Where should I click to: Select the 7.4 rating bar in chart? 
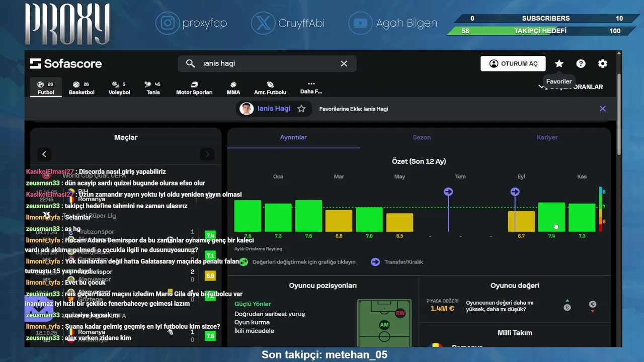pyautogui.click(x=551, y=217)
